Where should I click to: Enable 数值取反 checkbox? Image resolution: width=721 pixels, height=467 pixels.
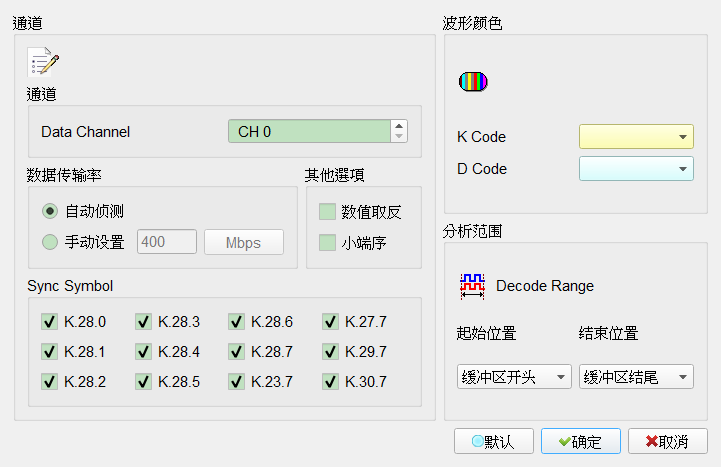click(x=327, y=212)
